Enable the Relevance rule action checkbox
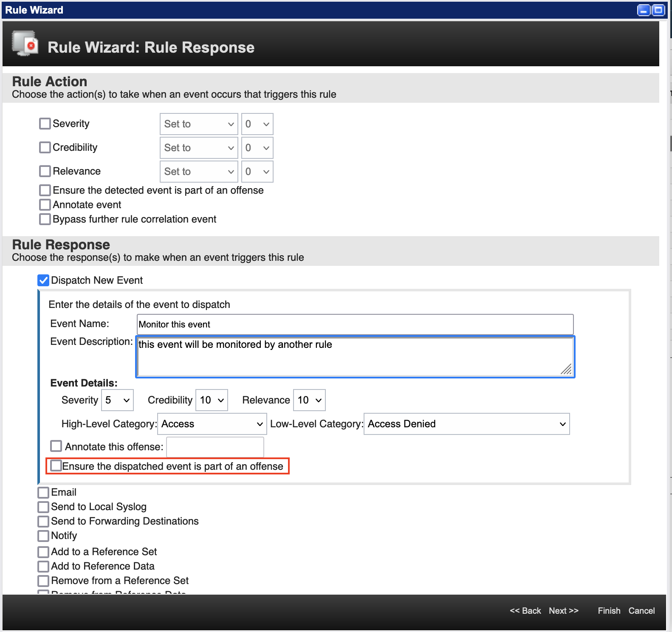Screen dimensions: 672x632 tap(45, 171)
